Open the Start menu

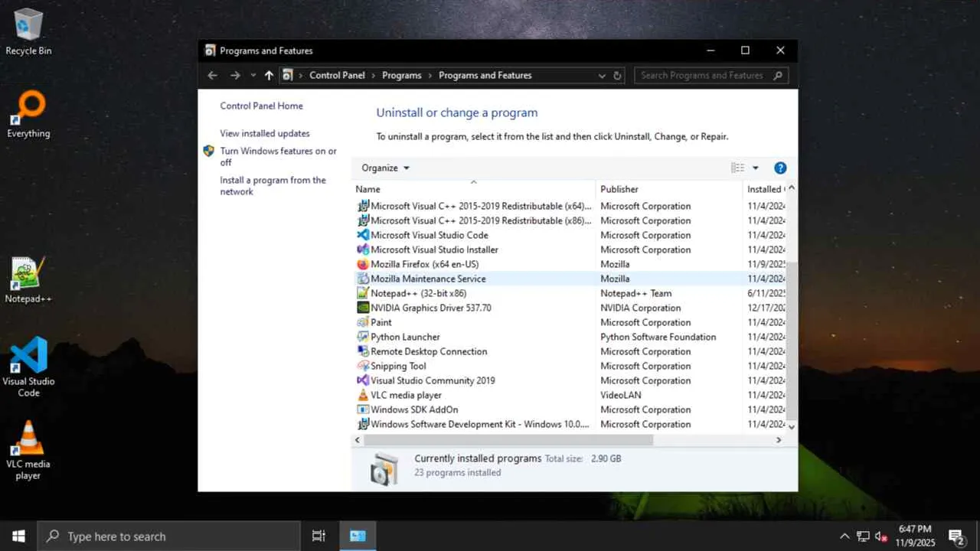[18, 536]
